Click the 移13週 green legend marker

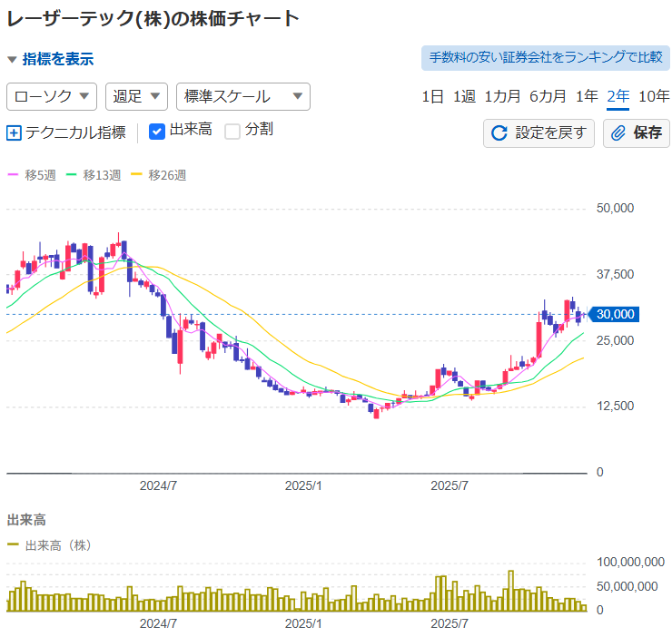point(73,174)
